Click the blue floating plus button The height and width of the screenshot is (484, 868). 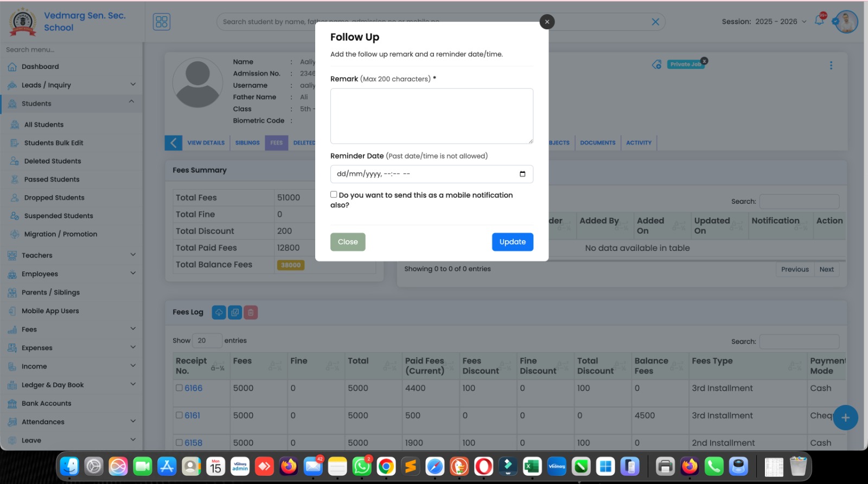(x=845, y=418)
